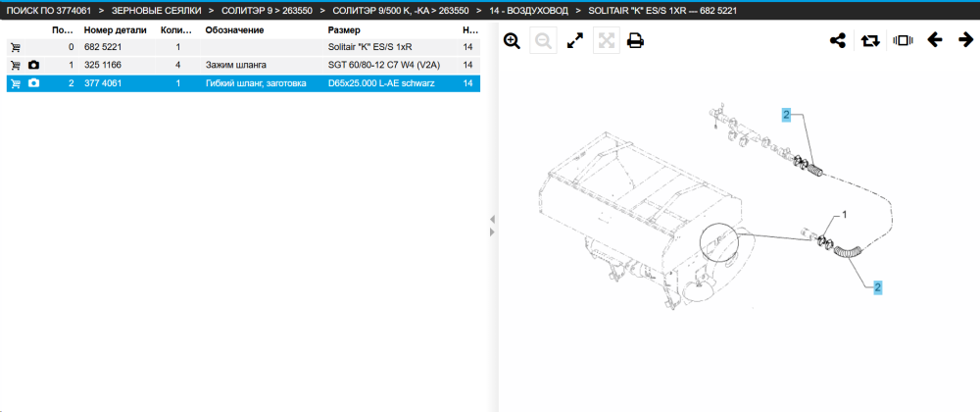The width and height of the screenshot is (980, 412).
Task: Open photo of part 325 1166
Action: click(33, 65)
